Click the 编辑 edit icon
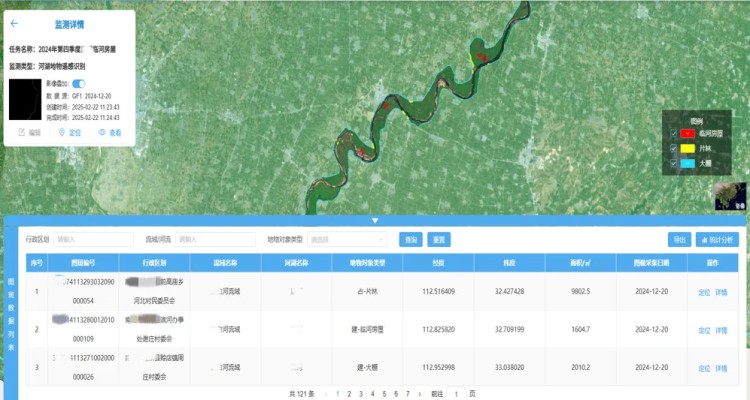 23,132
